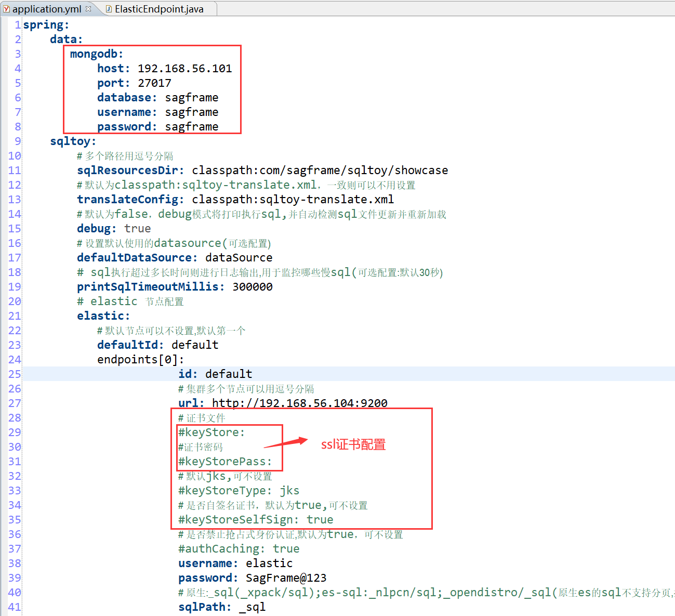The image size is (675, 616).
Task: Open the ElasticEndpoint.java tab
Action: pyautogui.click(x=159, y=9)
